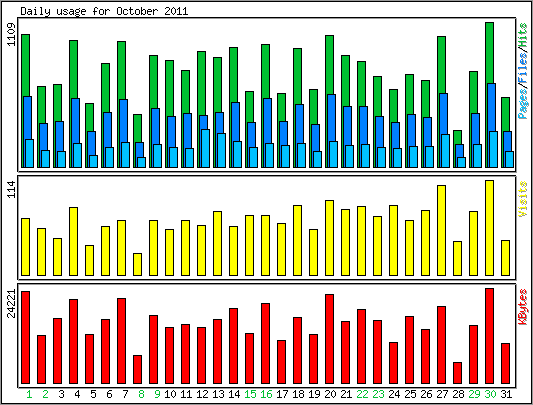Select the green hits bar for day 28
The width and height of the screenshot is (533, 405).
tap(458, 137)
